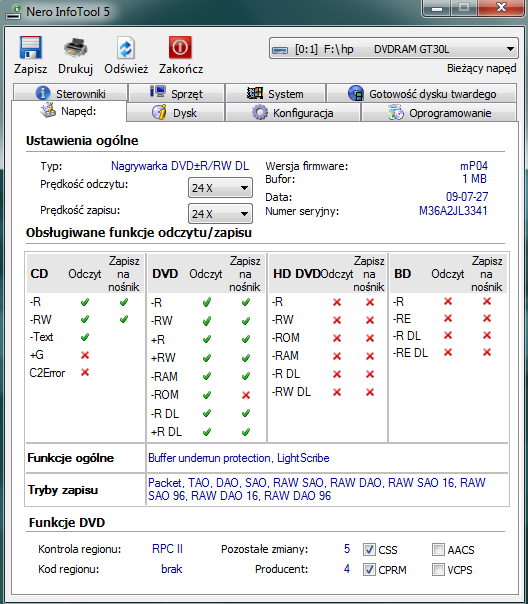This screenshot has width=528, height=604.
Task: Expand the Prędkość odczytu 24 X dropdown
Action: coord(220,188)
